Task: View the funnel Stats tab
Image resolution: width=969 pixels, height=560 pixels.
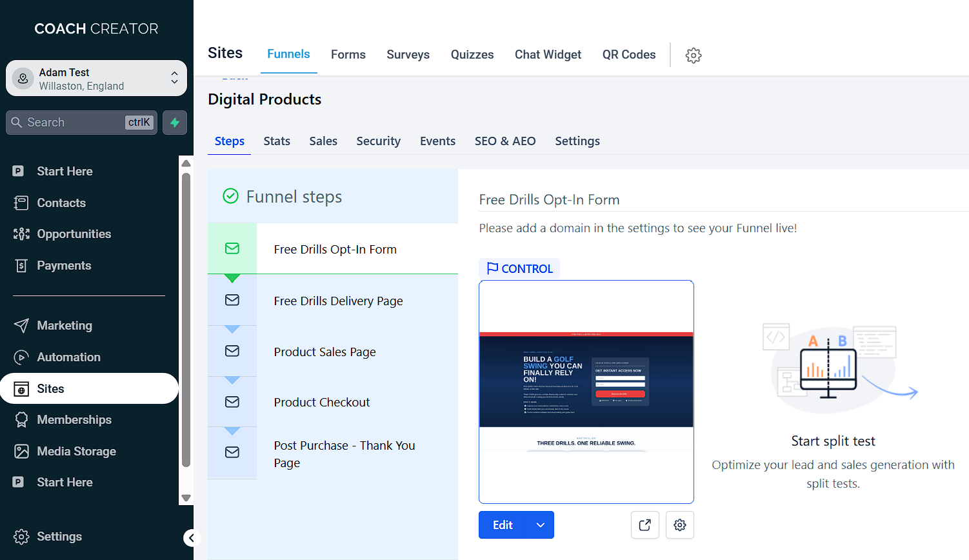Action: tap(277, 141)
